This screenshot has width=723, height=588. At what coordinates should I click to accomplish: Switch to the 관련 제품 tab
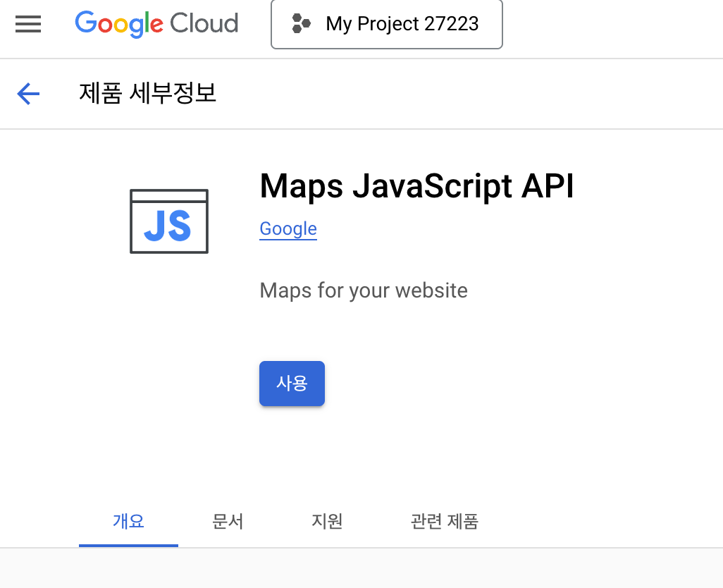tap(445, 522)
